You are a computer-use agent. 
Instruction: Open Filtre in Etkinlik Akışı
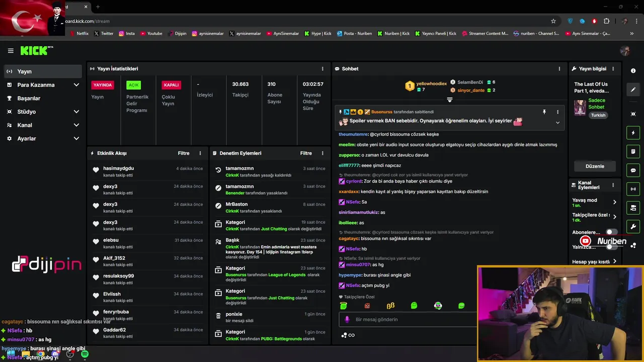pyautogui.click(x=184, y=153)
